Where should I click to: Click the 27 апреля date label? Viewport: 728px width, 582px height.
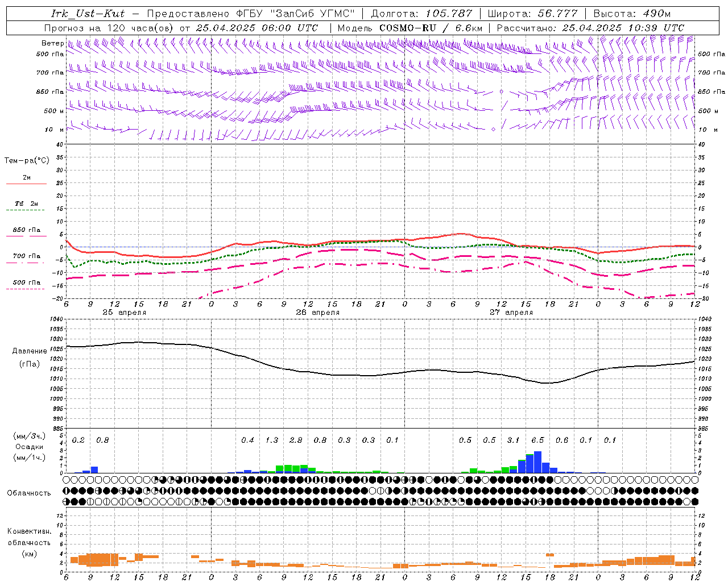coord(511,313)
